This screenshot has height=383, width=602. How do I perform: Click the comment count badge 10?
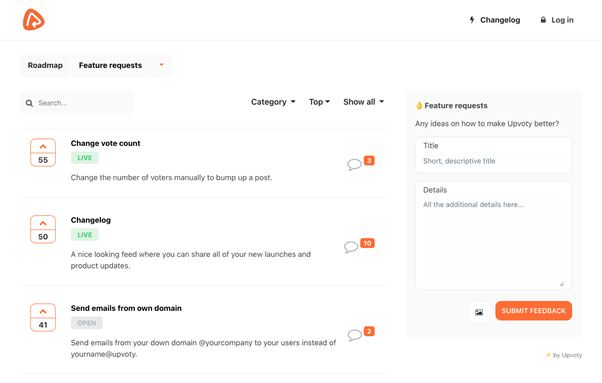[367, 243]
